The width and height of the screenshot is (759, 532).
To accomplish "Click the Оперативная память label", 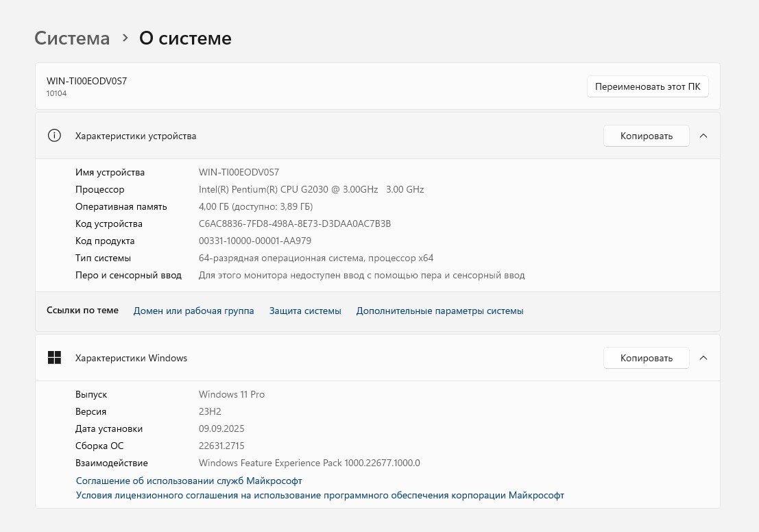I will click(121, 207).
